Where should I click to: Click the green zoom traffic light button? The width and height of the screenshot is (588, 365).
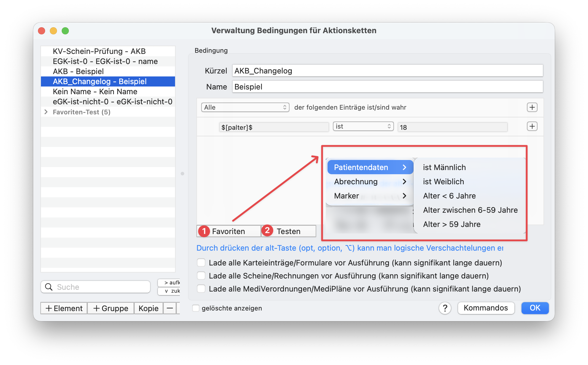(x=65, y=31)
